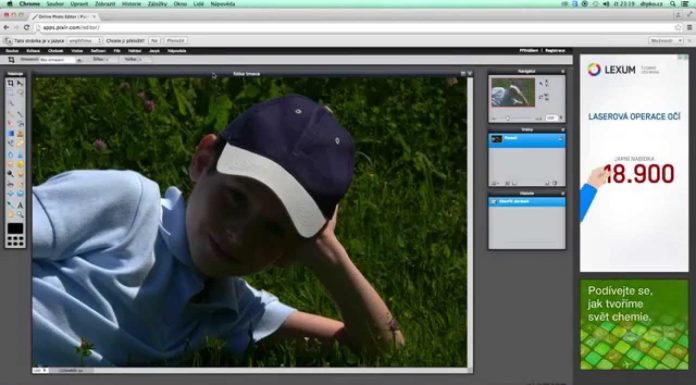Decline translation with the Ne button

tap(154, 40)
